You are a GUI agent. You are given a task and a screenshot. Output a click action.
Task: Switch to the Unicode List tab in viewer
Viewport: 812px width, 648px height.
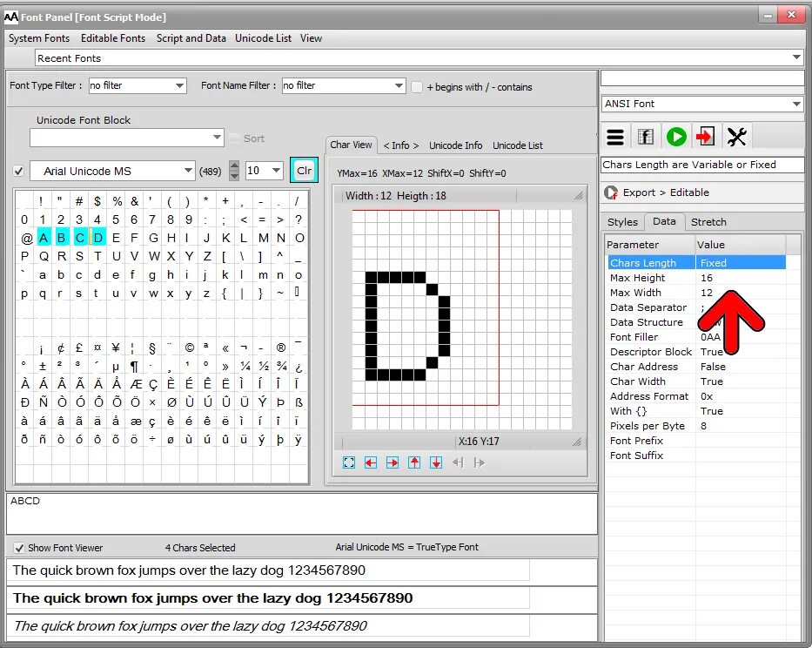(518, 145)
